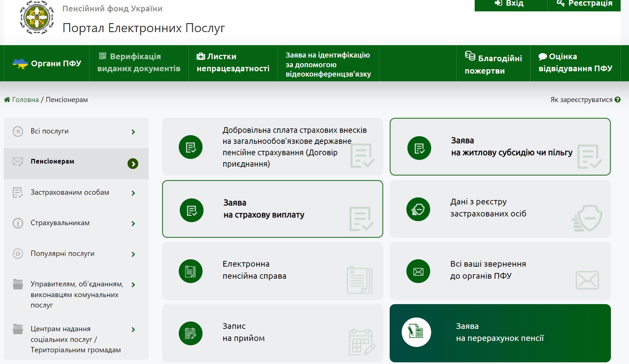Select Застрахованим особам in the sidebar
Image resolution: width=629 pixels, height=364 pixels.
tap(70, 193)
